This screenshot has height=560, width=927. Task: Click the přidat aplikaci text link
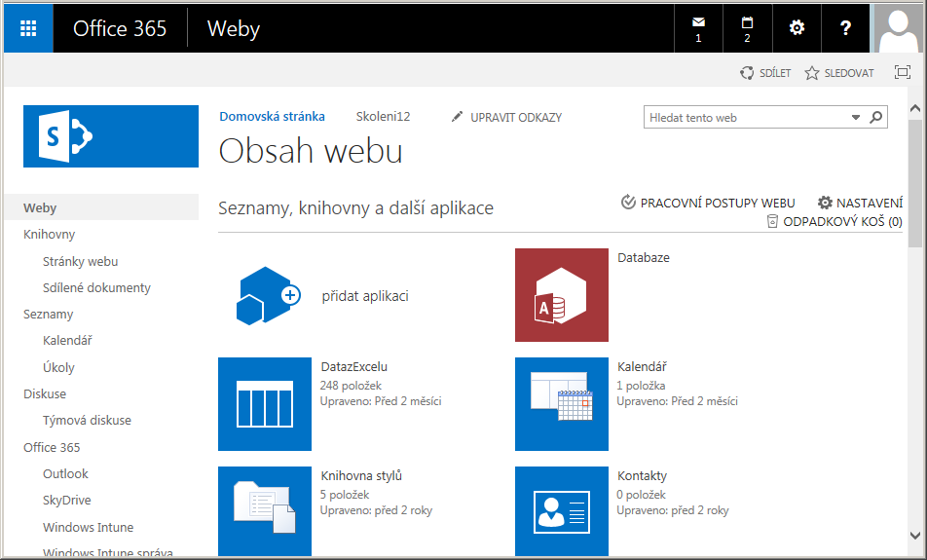(365, 296)
